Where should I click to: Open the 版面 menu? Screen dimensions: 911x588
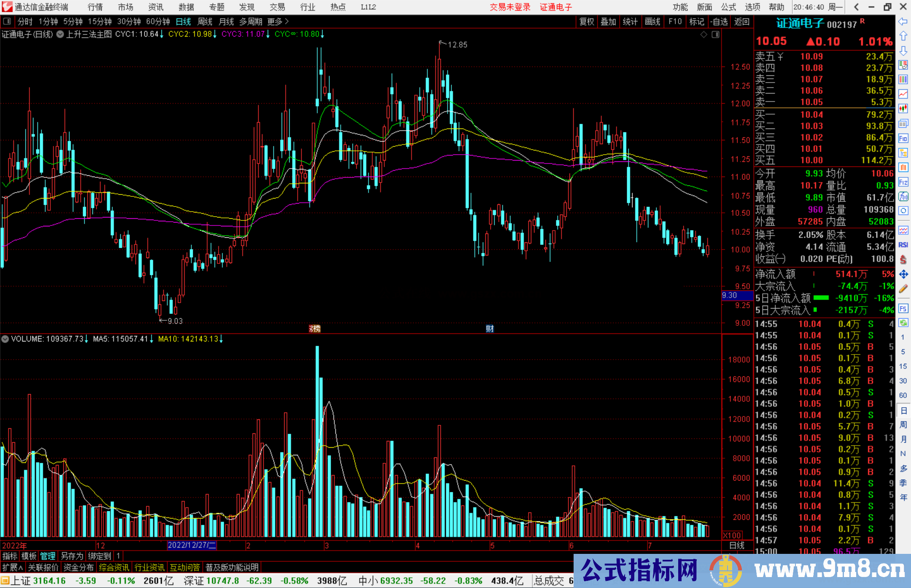pos(704,7)
